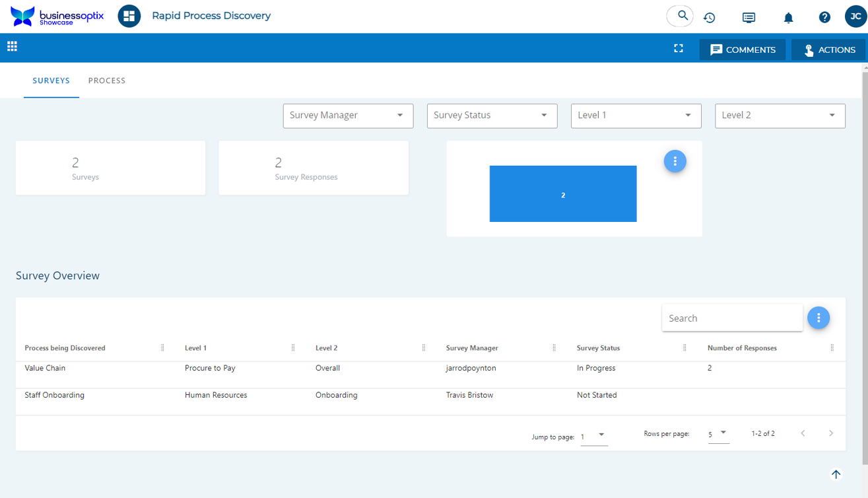The height and width of the screenshot is (498, 868).
Task: Expand the Survey Manager dropdown
Action: pyautogui.click(x=348, y=116)
